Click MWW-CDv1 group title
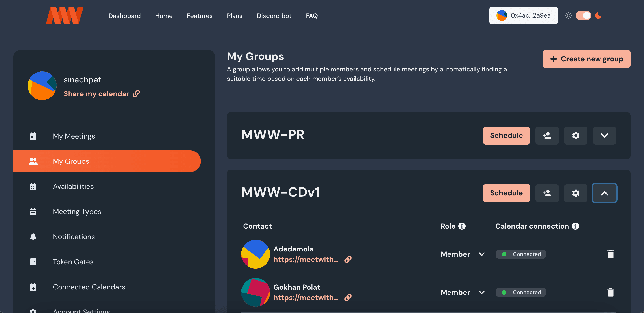 [281, 192]
